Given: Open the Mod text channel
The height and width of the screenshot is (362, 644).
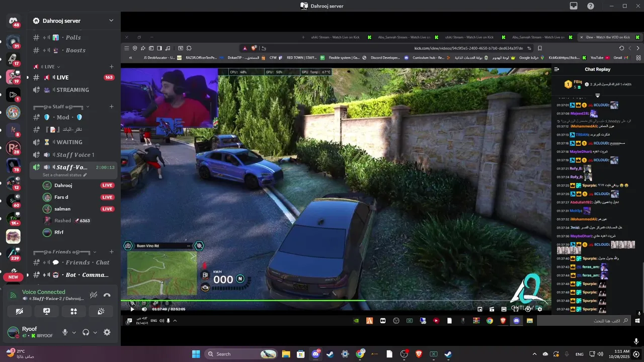Looking at the screenshot, I should tap(73, 117).
